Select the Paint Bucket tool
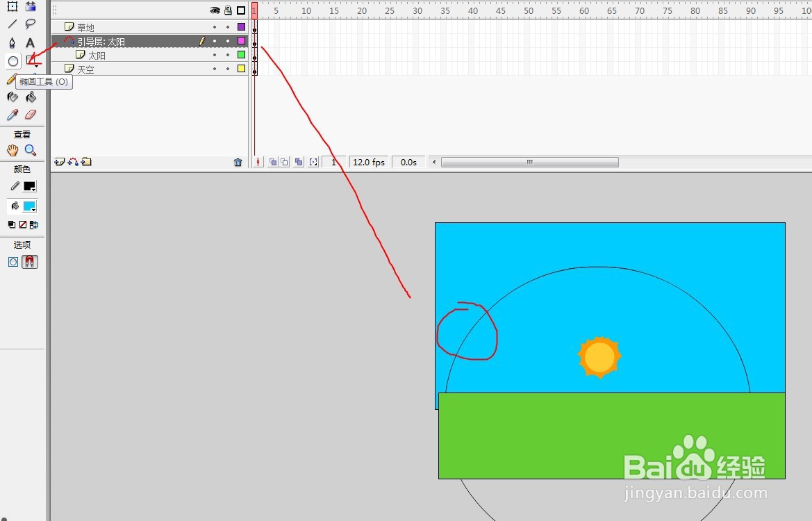Viewport: 812px width, 521px height. 31,97
